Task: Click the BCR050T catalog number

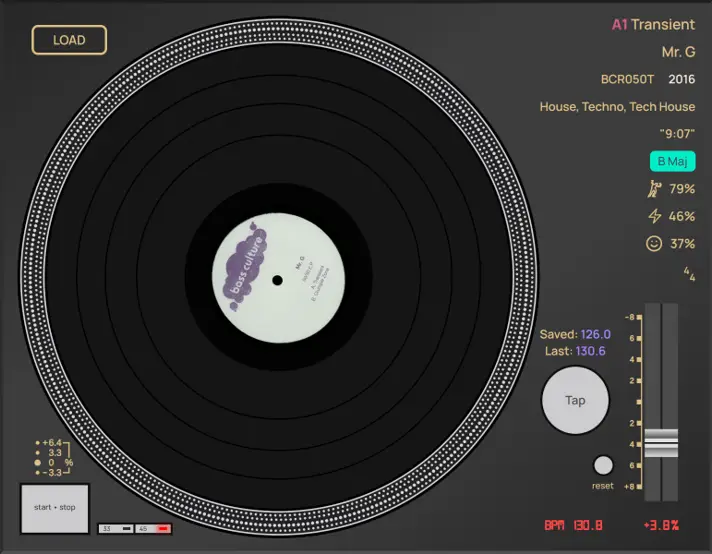Action: click(627, 79)
